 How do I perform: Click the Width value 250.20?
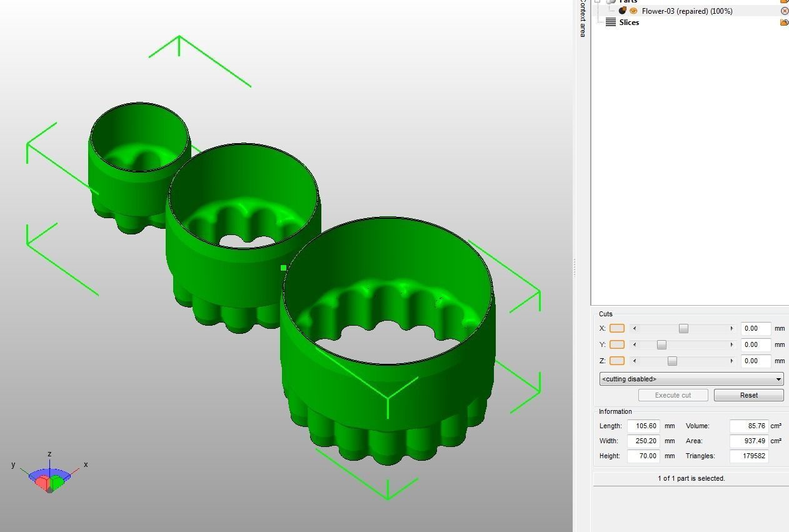(644, 441)
